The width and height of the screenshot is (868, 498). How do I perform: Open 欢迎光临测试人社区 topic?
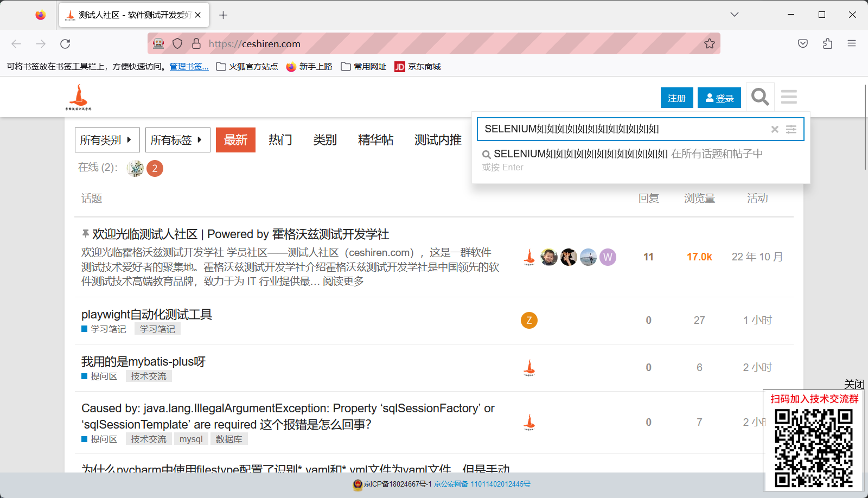240,234
